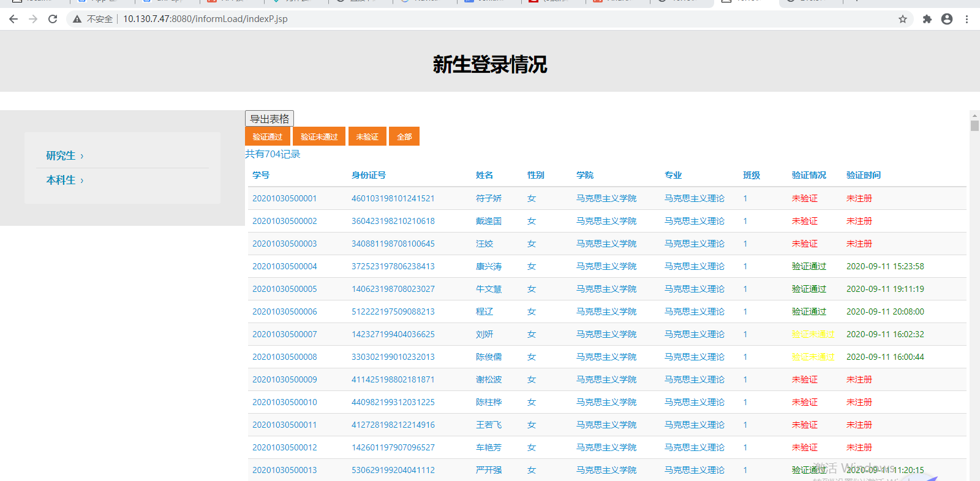Click the 共有704记录 record count
This screenshot has height=481, width=980.
click(273, 154)
